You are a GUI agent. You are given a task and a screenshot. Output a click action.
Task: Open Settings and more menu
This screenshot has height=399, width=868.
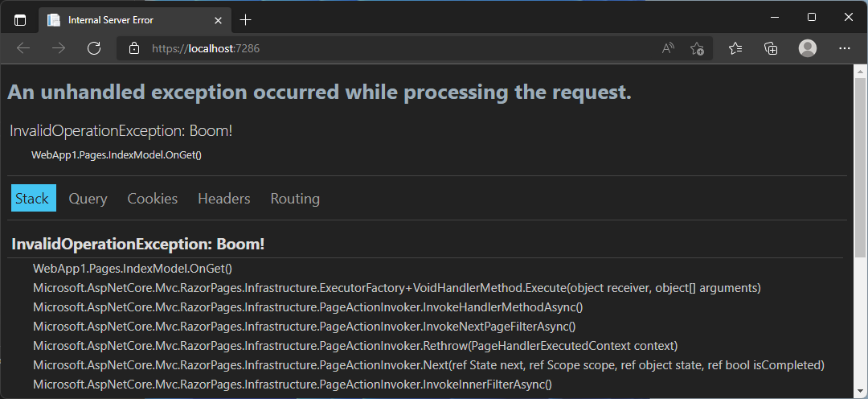(x=844, y=48)
